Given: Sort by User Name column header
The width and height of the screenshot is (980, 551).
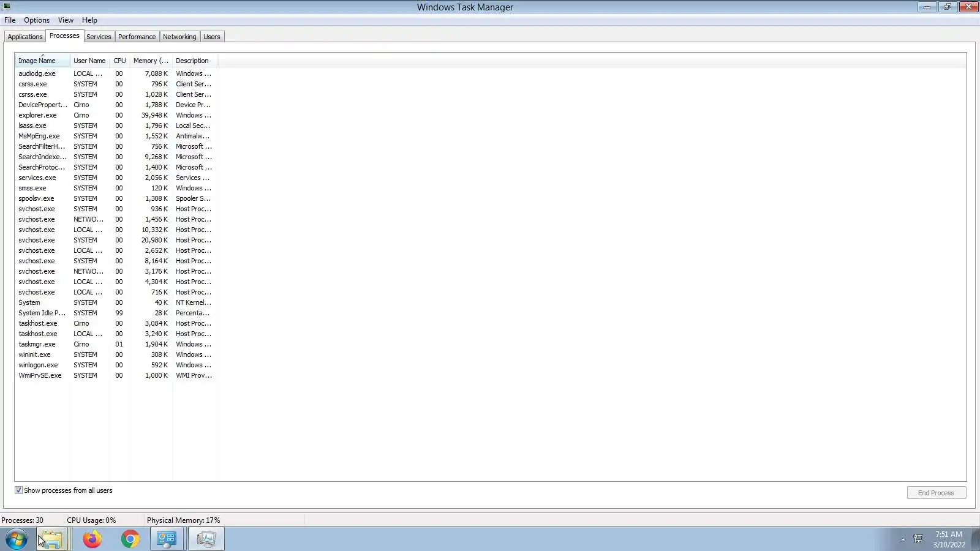Looking at the screenshot, I should click(x=89, y=61).
